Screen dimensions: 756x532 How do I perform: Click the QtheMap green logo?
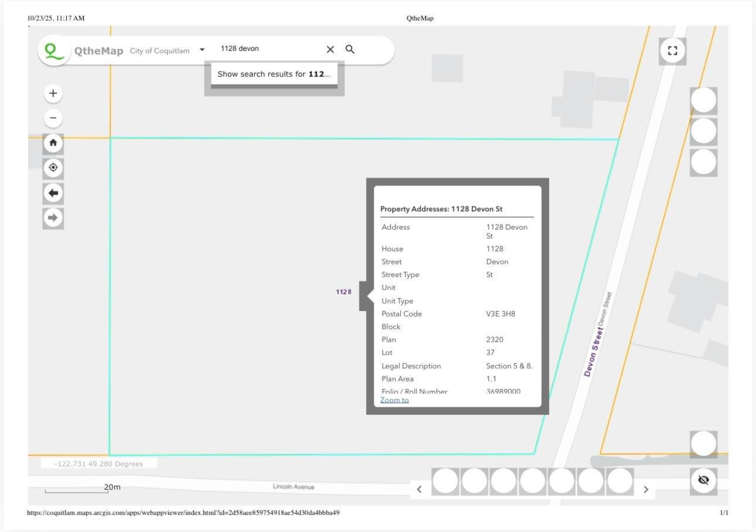(x=55, y=51)
